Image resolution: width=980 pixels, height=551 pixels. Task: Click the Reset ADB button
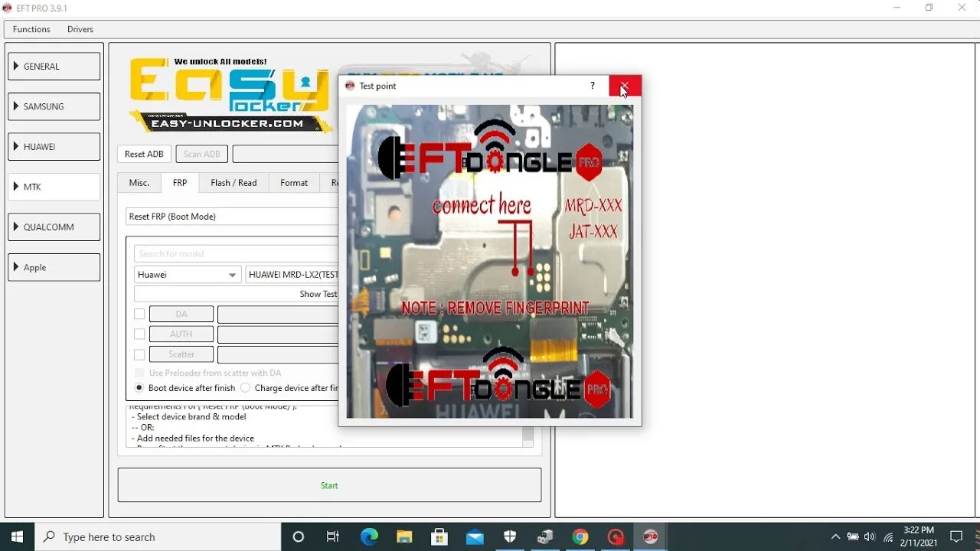pos(144,154)
